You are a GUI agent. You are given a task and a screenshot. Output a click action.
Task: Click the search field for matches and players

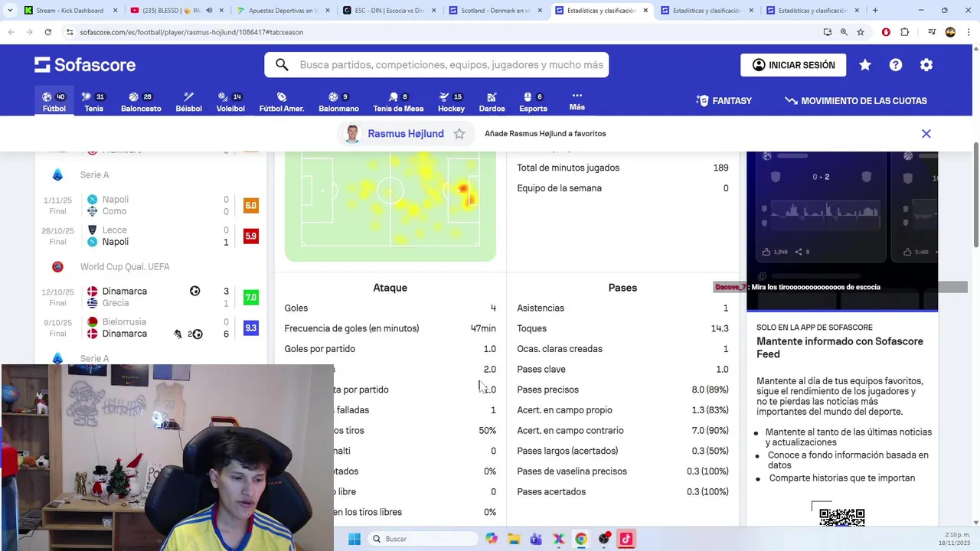coord(436,65)
